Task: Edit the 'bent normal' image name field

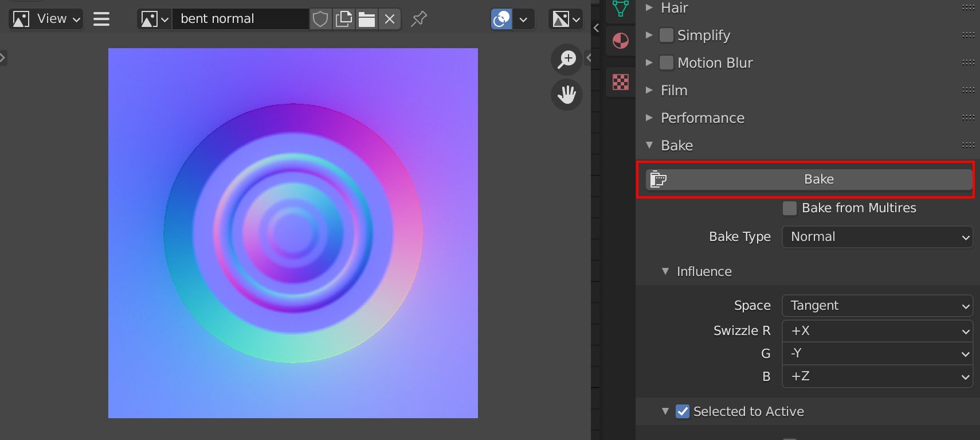Action: click(241, 19)
